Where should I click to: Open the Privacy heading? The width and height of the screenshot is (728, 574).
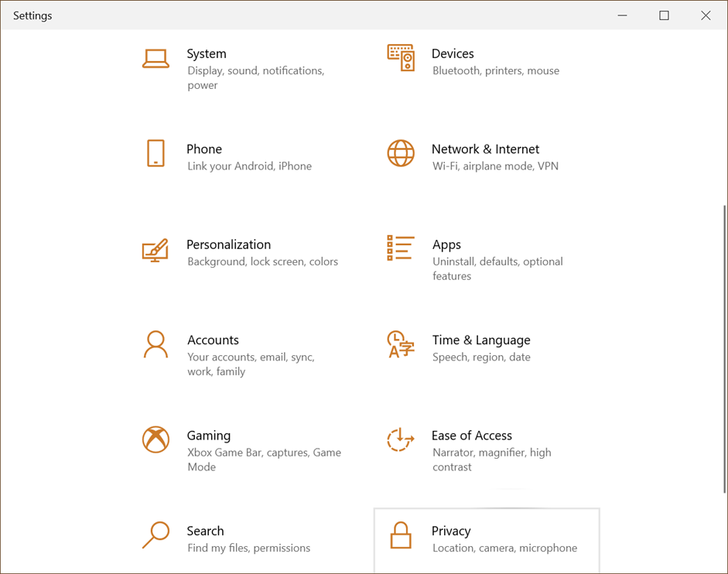click(451, 531)
